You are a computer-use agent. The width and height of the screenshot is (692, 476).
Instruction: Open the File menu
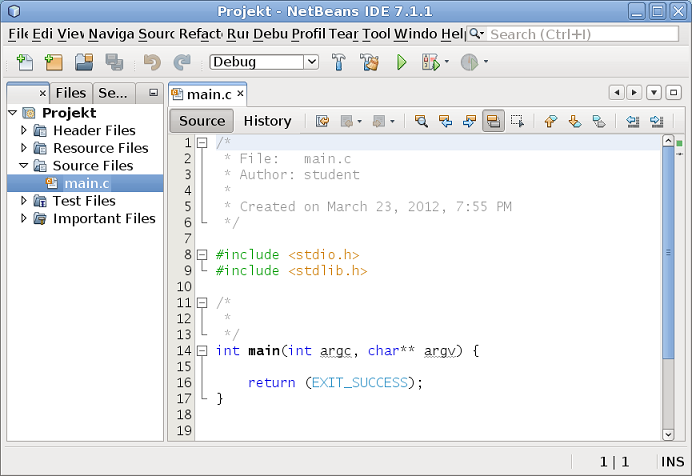[18, 34]
